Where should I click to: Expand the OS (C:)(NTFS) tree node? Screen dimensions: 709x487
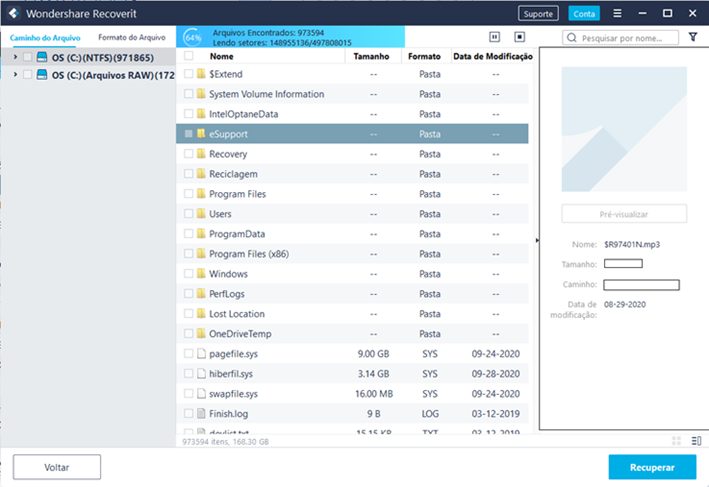click(x=15, y=57)
